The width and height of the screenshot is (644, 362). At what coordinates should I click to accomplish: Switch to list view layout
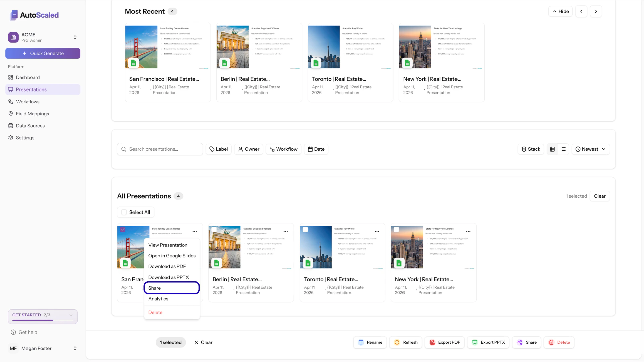(x=563, y=149)
